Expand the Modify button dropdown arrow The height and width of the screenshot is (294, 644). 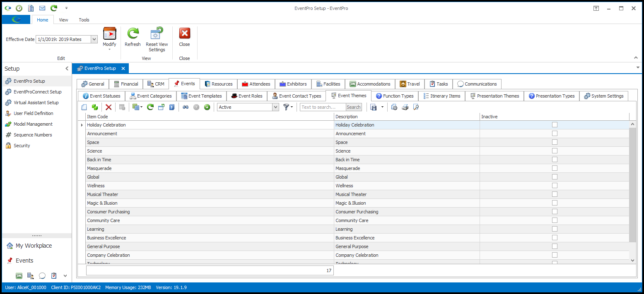coord(110,50)
